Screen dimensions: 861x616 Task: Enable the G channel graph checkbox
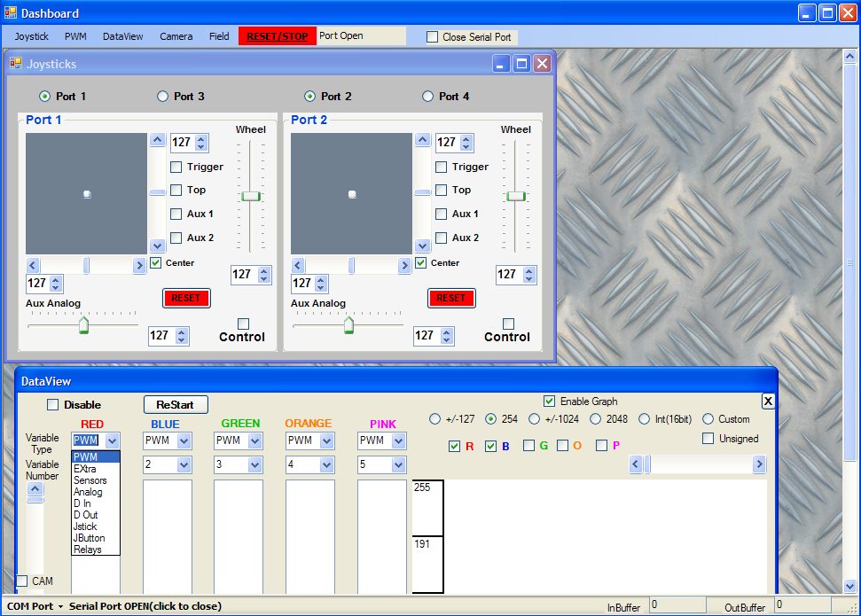pos(527,446)
